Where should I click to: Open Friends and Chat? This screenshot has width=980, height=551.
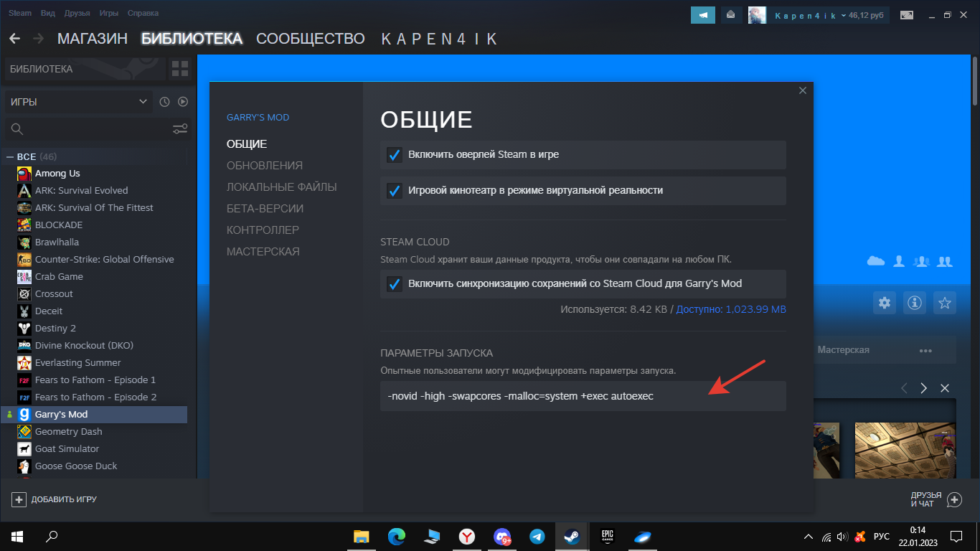click(x=936, y=499)
